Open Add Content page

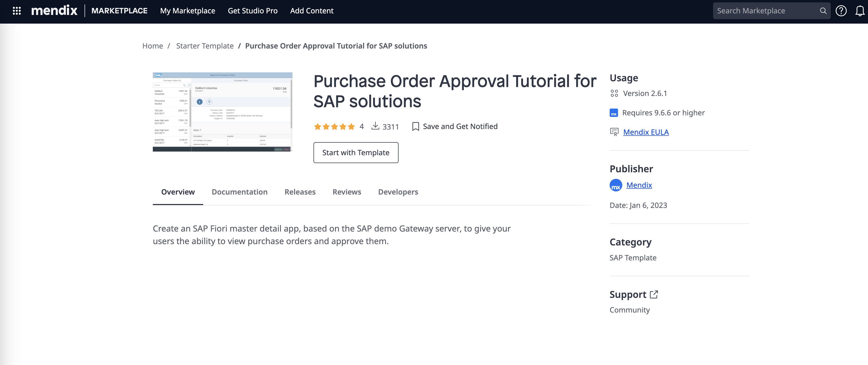click(312, 11)
